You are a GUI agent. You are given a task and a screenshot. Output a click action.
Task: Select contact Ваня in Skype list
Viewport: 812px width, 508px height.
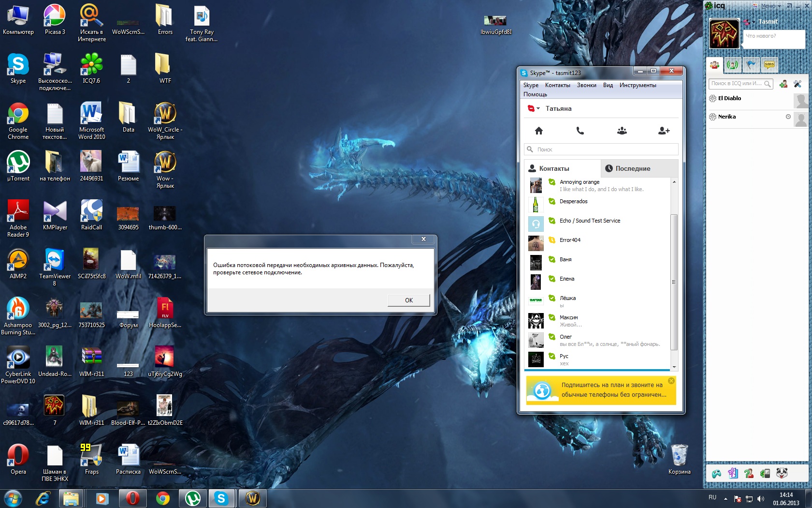598,263
